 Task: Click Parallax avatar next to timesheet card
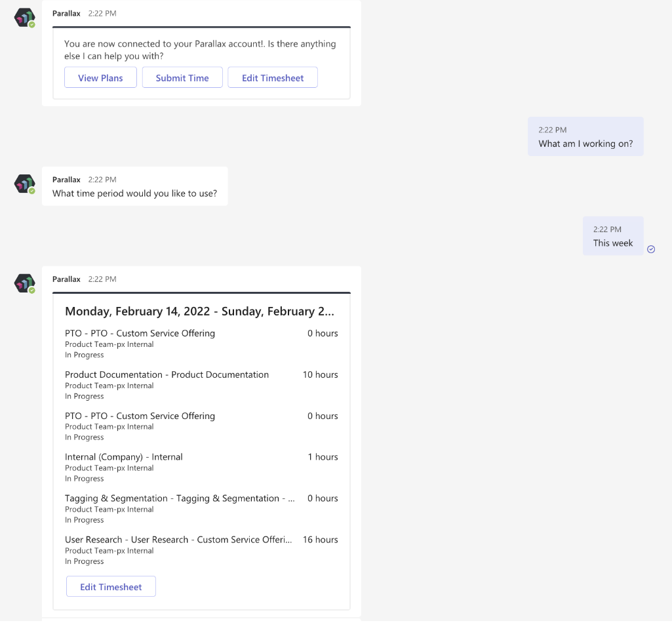(24, 283)
